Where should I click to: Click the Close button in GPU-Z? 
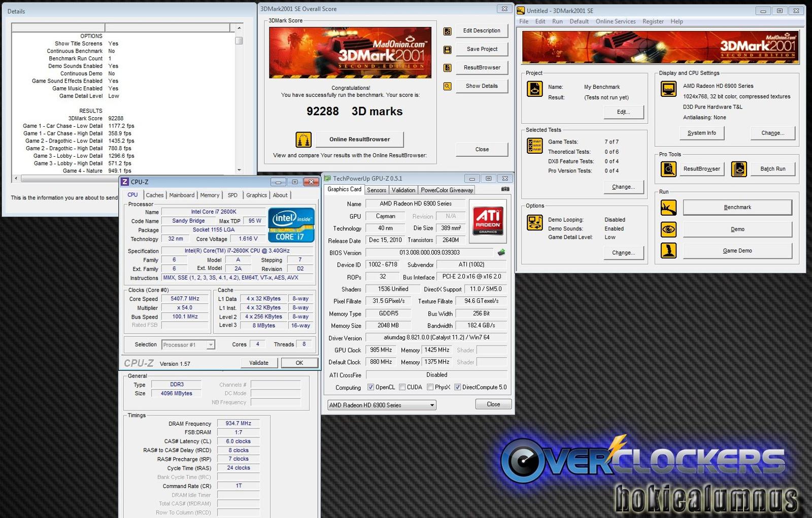pyautogui.click(x=493, y=404)
